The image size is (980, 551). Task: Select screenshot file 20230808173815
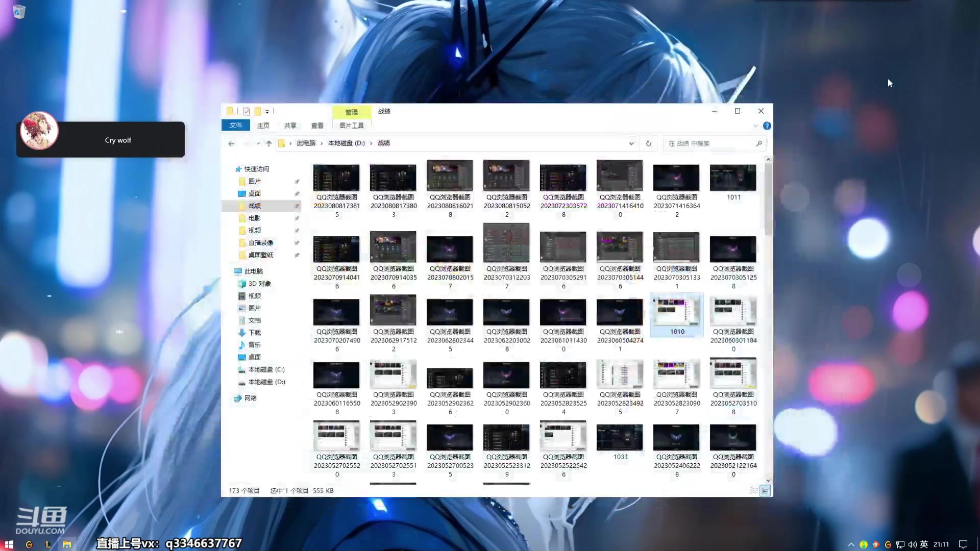[x=336, y=191]
